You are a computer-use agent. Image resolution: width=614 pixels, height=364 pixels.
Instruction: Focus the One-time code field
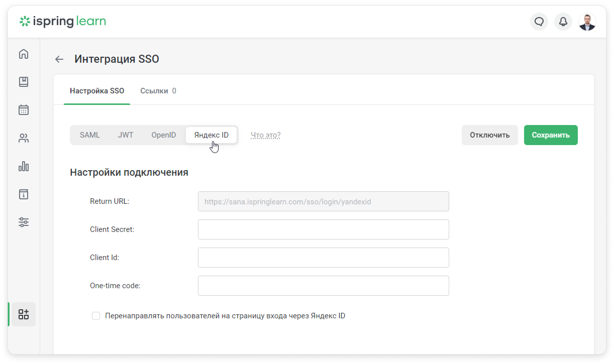click(x=324, y=286)
